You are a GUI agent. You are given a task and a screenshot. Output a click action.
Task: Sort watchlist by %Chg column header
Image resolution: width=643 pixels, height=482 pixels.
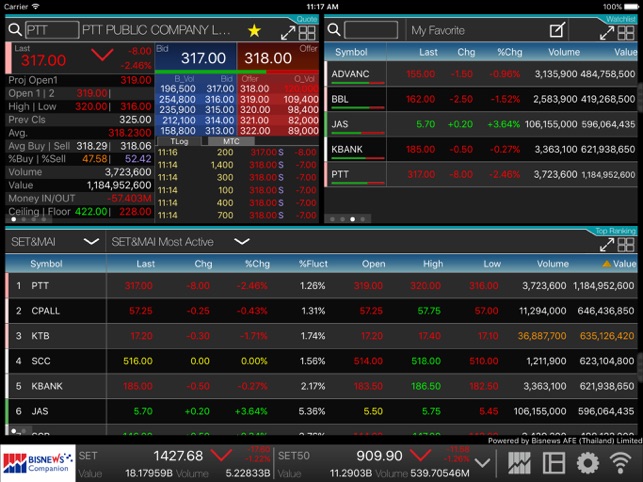point(509,52)
